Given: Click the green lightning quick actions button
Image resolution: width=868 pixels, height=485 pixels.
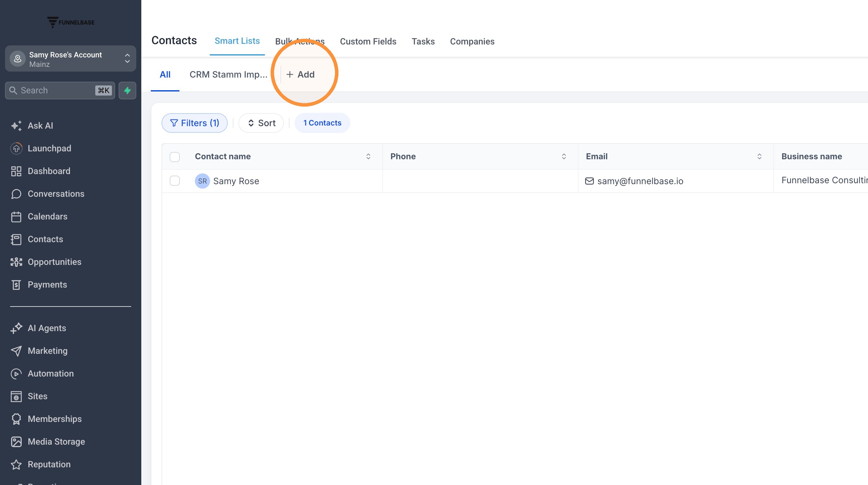Looking at the screenshot, I should pyautogui.click(x=127, y=90).
